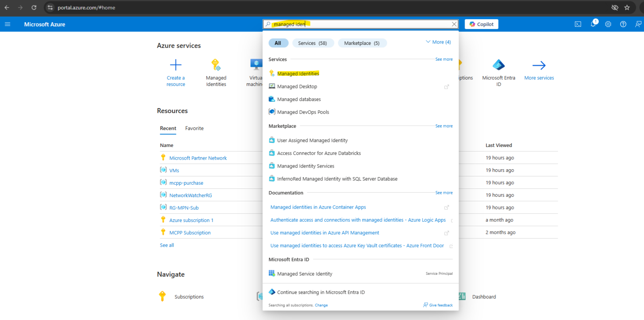
Task: Open Microsoft Entra ID service
Action: point(499,65)
